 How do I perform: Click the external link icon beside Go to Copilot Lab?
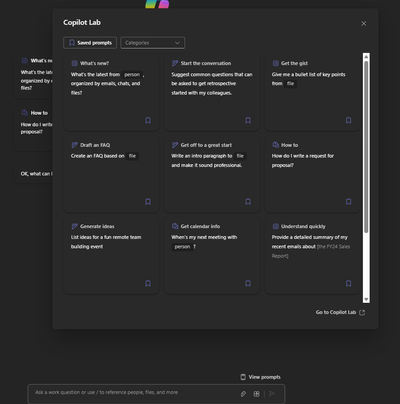(x=362, y=312)
